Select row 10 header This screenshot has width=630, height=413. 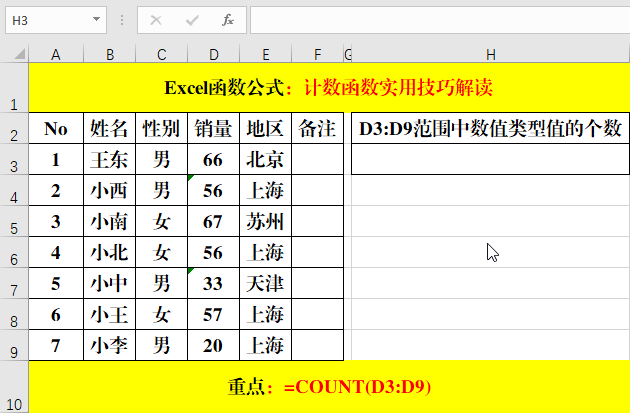[14, 387]
